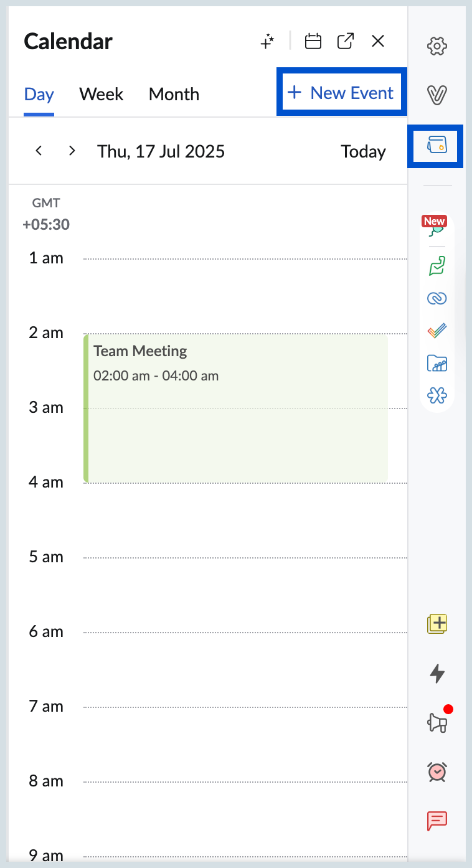472x868 pixels.
Task: Switch to the Week tab
Action: [101, 93]
